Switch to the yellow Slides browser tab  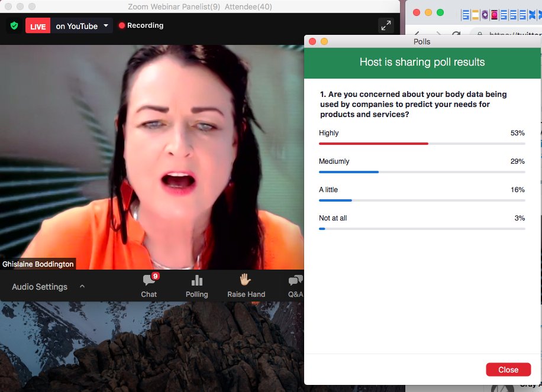pos(475,15)
